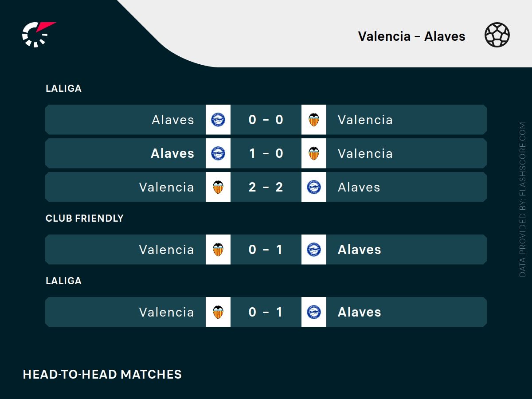532x399 pixels.
Task: Click the topmost LaLiga section heading
Action: tap(64, 88)
